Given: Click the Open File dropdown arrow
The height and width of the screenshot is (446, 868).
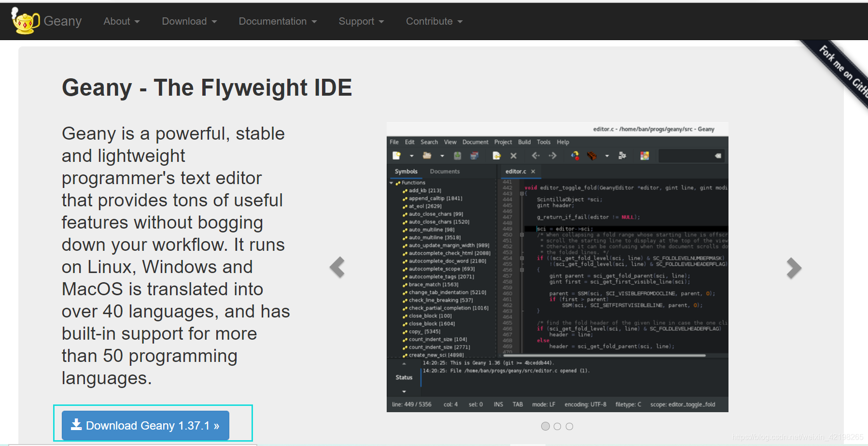Looking at the screenshot, I should [x=442, y=156].
